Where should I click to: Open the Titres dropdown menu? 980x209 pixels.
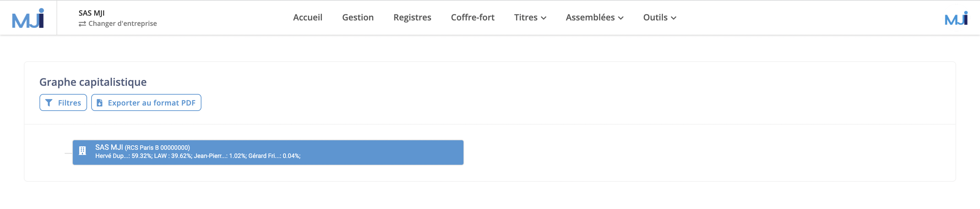[x=530, y=17]
